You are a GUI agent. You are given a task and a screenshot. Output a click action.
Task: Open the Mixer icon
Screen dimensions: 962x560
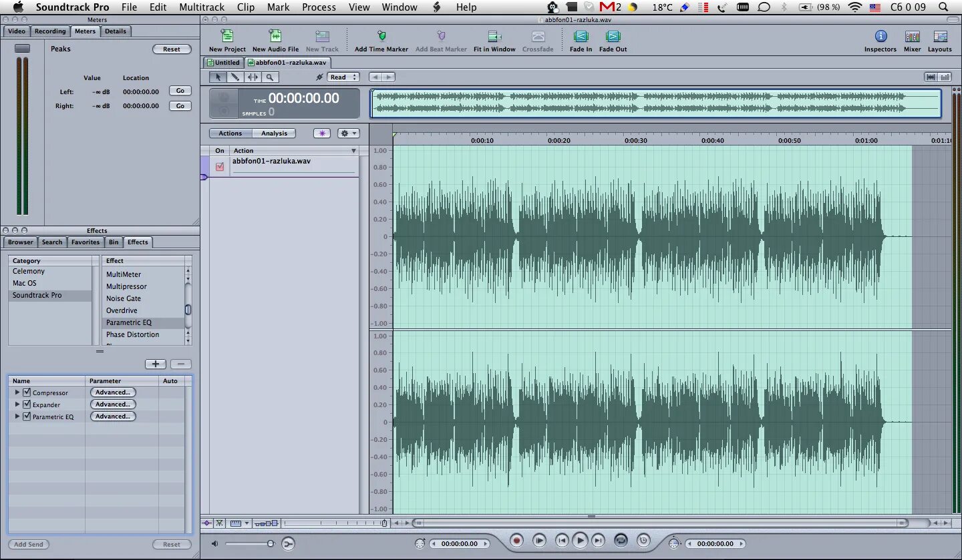coord(912,36)
